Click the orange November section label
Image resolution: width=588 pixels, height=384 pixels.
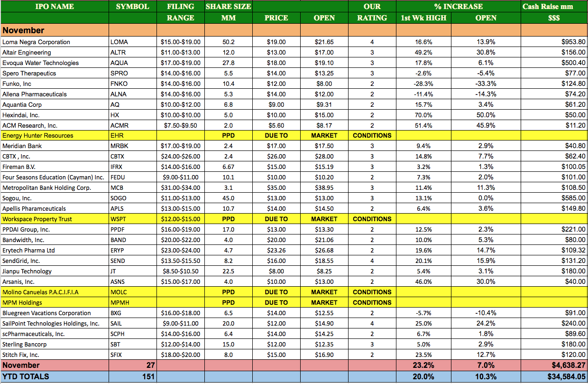(55, 30)
